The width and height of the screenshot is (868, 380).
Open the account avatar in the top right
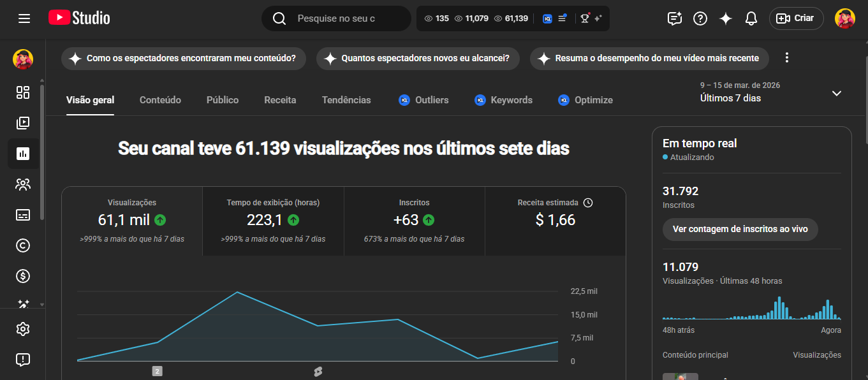(845, 18)
